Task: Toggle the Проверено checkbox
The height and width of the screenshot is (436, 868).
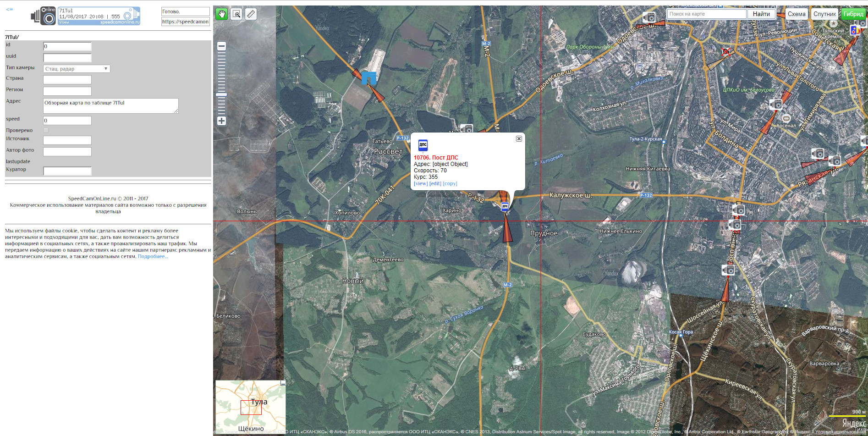Action: coord(46,130)
